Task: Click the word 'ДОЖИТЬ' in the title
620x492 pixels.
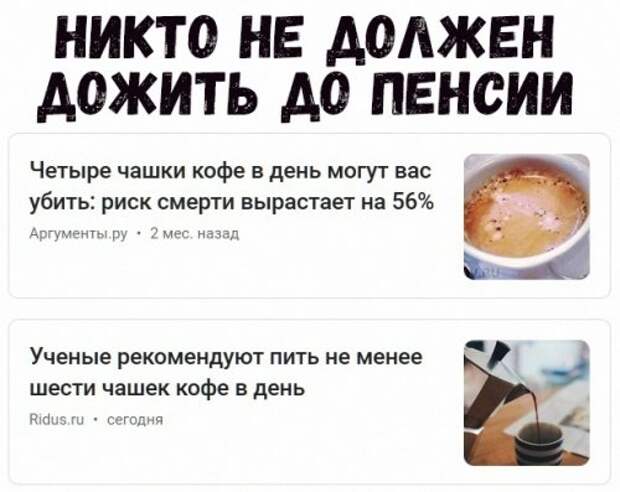Action: click(x=147, y=96)
